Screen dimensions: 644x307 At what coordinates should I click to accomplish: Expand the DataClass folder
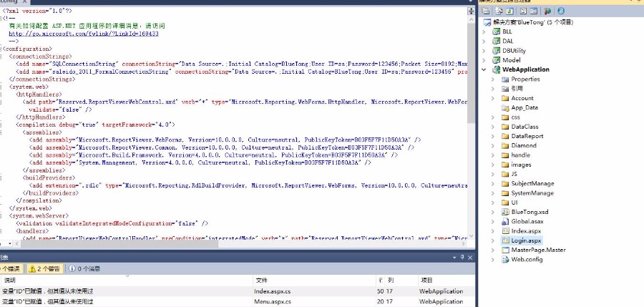(x=492, y=126)
